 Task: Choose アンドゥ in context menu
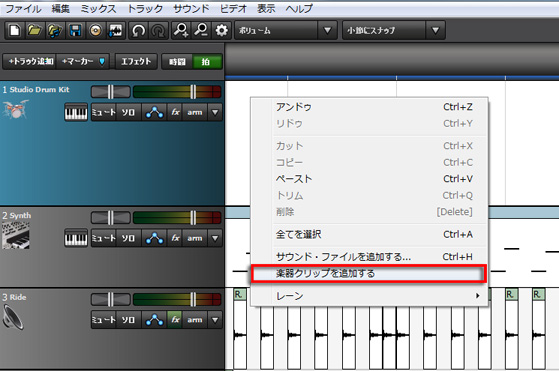tap(369, 107)
